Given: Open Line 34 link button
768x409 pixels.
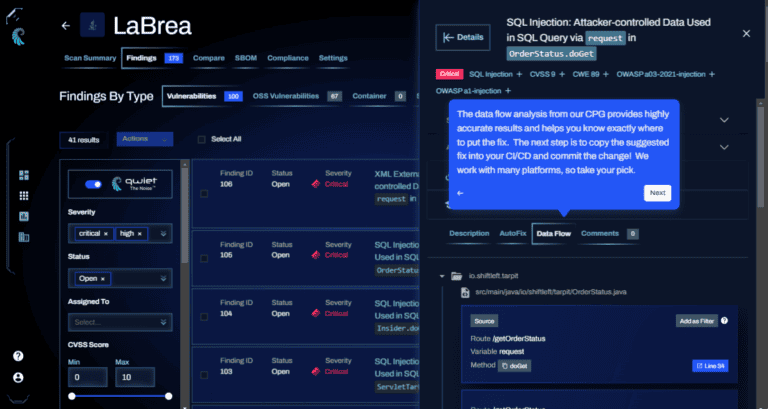Looking at the screenshot, I should click(710, 366).
